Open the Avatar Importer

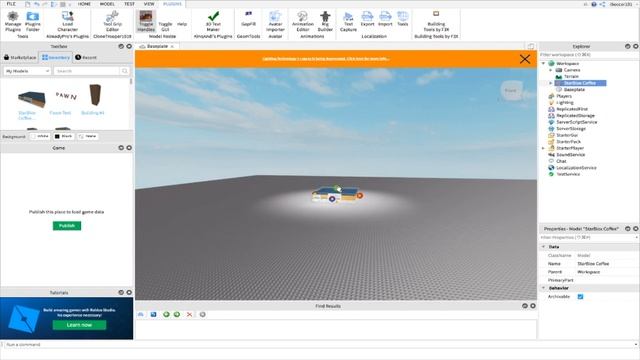(275, 22)
